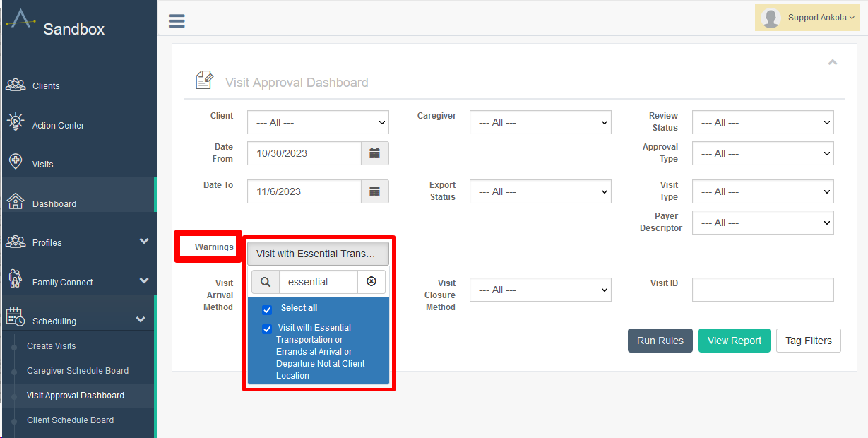The width and height of the screenshot is (868, 438).
Task: Click into the Visit ID field
Action: click(x=763, y=290)
